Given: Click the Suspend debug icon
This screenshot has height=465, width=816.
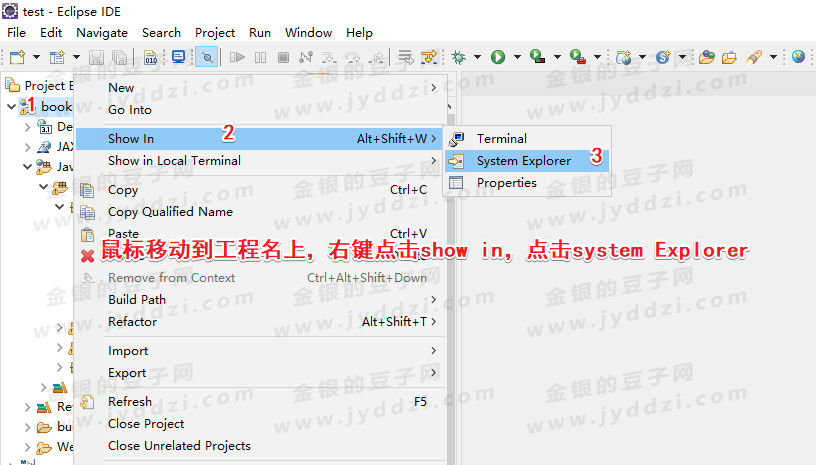Looking at the screenshot, I should click(x=261, y=57).
